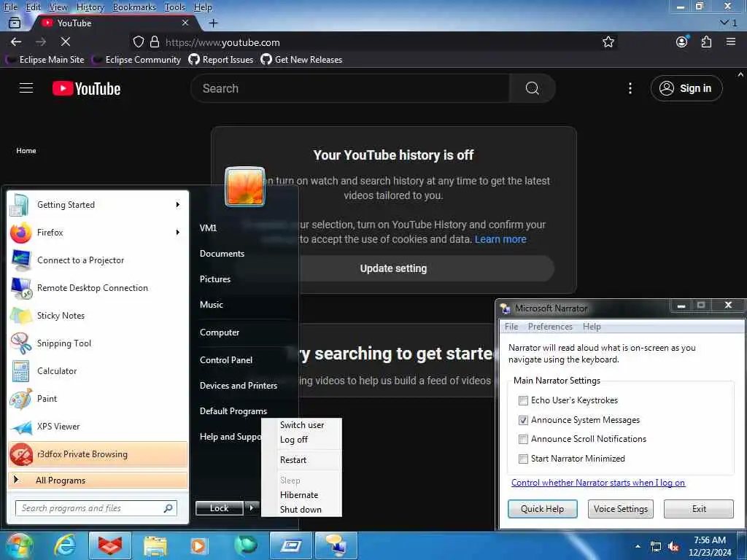This screenshot has height=560, width=747.
Task: Open Eclipse Community bookmark
Action: (x=136, y=60)
